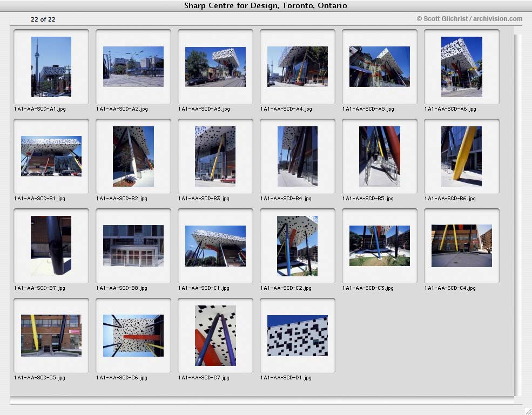The image size is (532, 415).
Task: Pick thumbnail 1A1-AA-SCD-B3.jpg
Action: 215,157
